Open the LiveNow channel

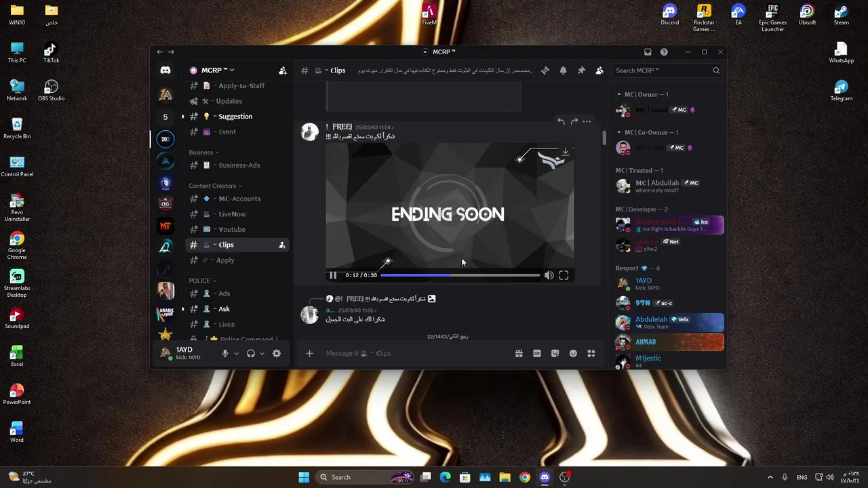coord(237,214)
